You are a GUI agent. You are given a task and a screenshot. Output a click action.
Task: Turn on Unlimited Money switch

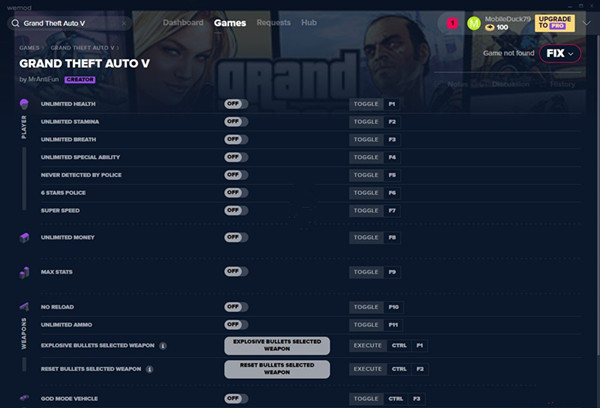[x=236, y=237]
